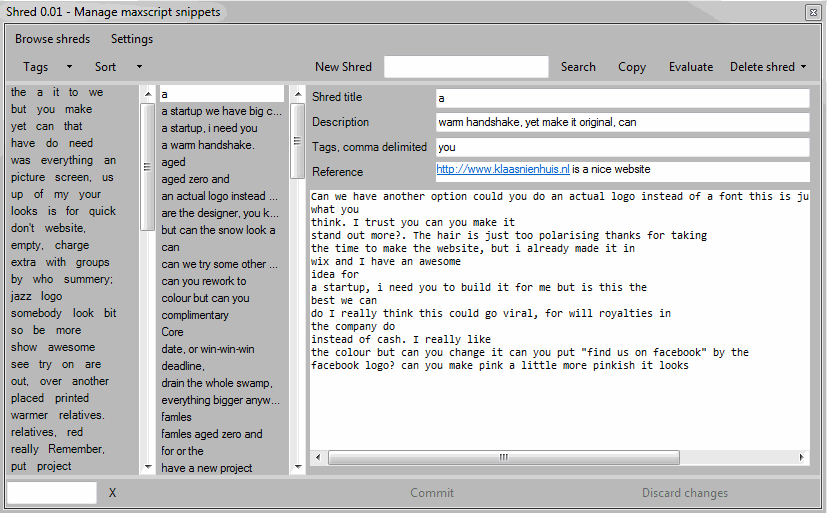827x513 pixels.
Task: Filter by tag 'printed'
Action: tap(72, 398)
